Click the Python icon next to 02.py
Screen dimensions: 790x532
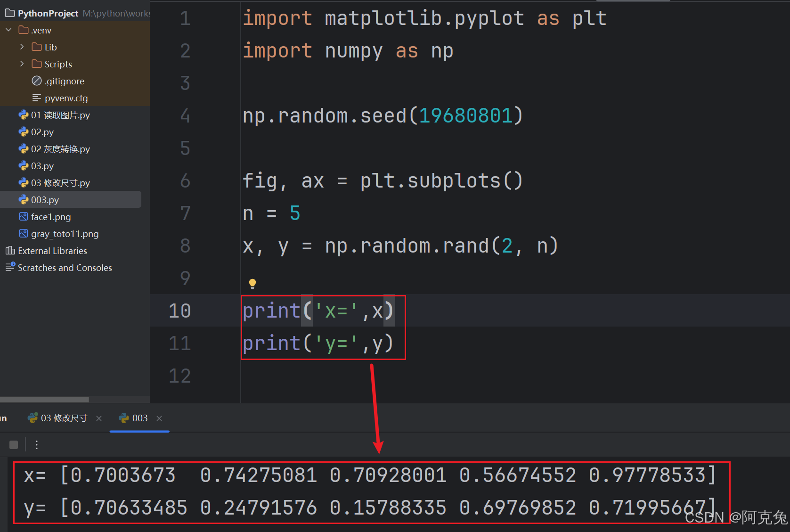(24, 132)
